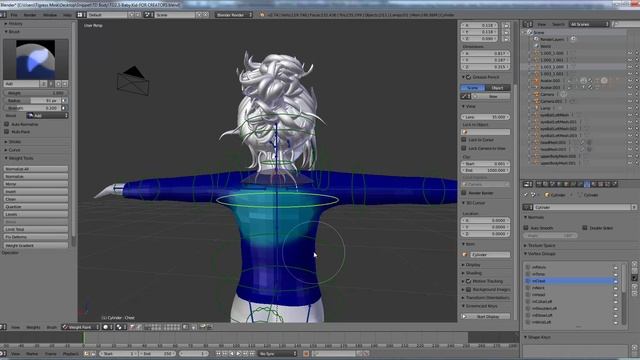Click the outliner editor type icon

coord(528,24)
